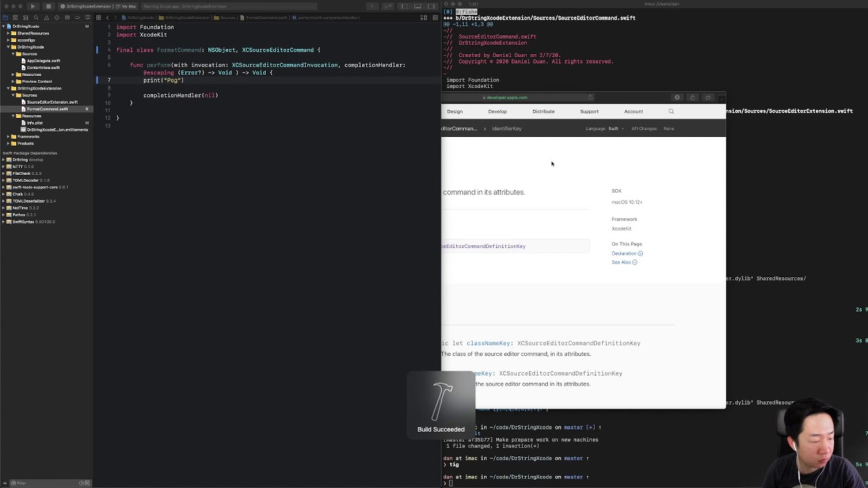Click the Xcode library plus button

click(372, 6)
